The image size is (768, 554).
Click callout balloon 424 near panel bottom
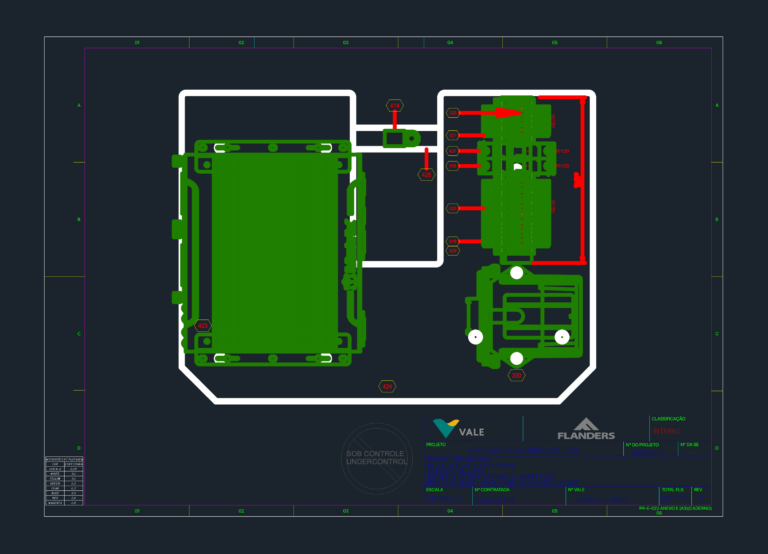coord(387,386)
